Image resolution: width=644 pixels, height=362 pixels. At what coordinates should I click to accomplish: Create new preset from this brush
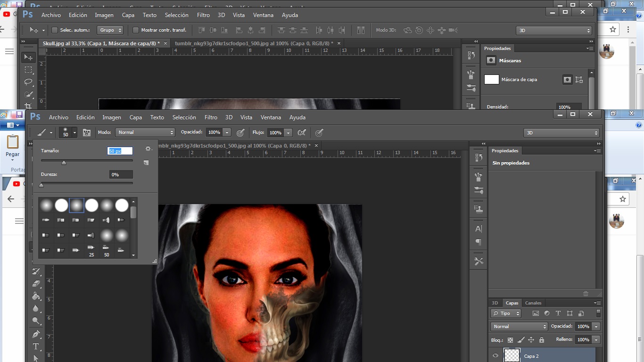coord(146,163)
